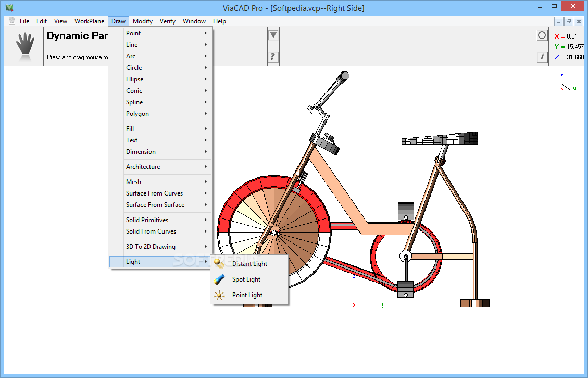This screenshot has height=378, width=588.
Task: Click the italic i info icon
Action: tap(542, 57)
